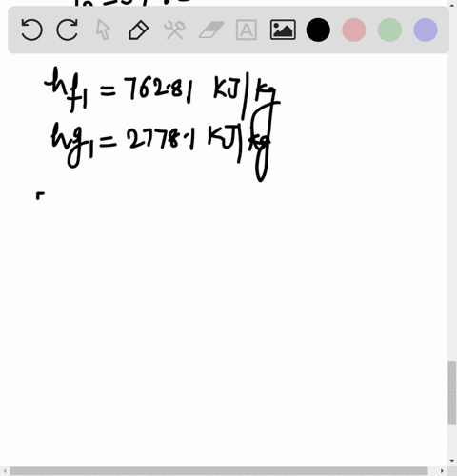Image resolution: width=457 pixels, height=476 pixels.
Task: Click the scroll left arrow
Action: pyautogui.click(x=5, y=471)
